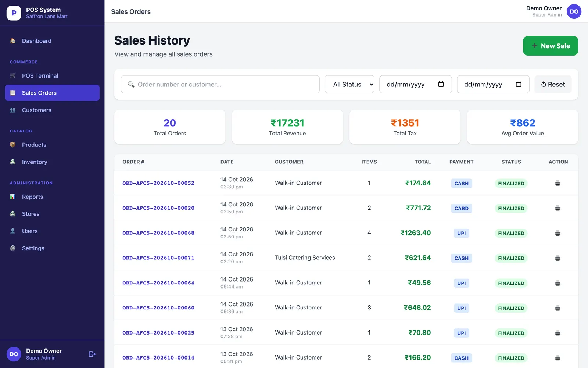The height and width of the screenshot is (368, 588).
Task: Open calendar picker of the first date field
Action: point(441,84)
